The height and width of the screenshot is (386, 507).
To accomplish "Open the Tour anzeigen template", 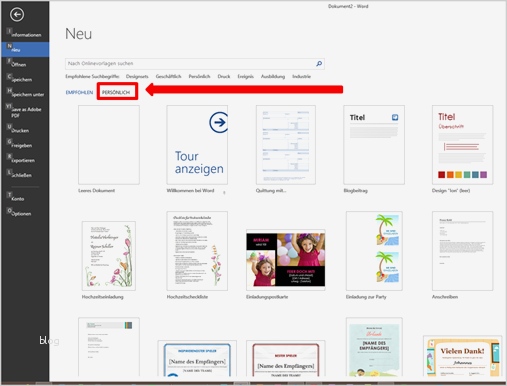I will point(197,145).
